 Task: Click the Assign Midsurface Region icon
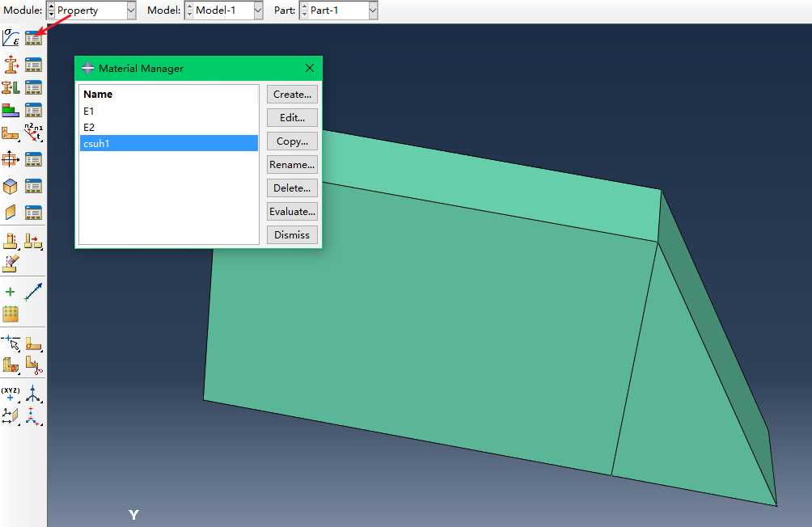(11, 241)
